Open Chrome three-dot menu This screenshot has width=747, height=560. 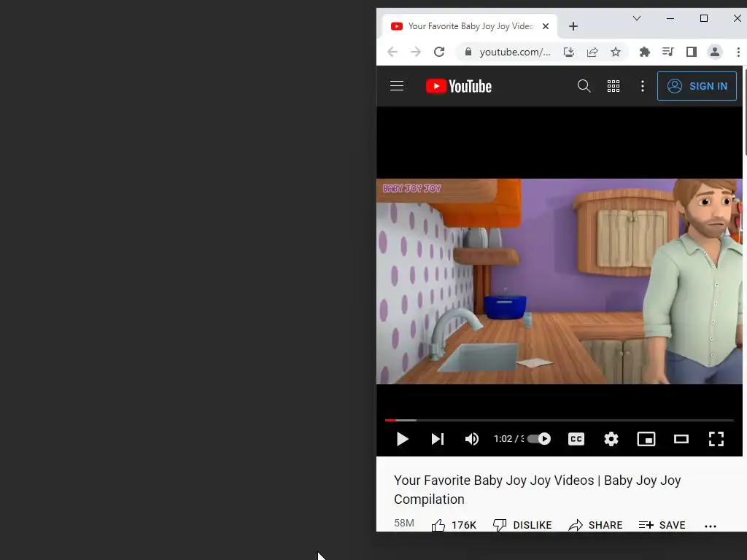pyautogui.click(x=738, y=52)
